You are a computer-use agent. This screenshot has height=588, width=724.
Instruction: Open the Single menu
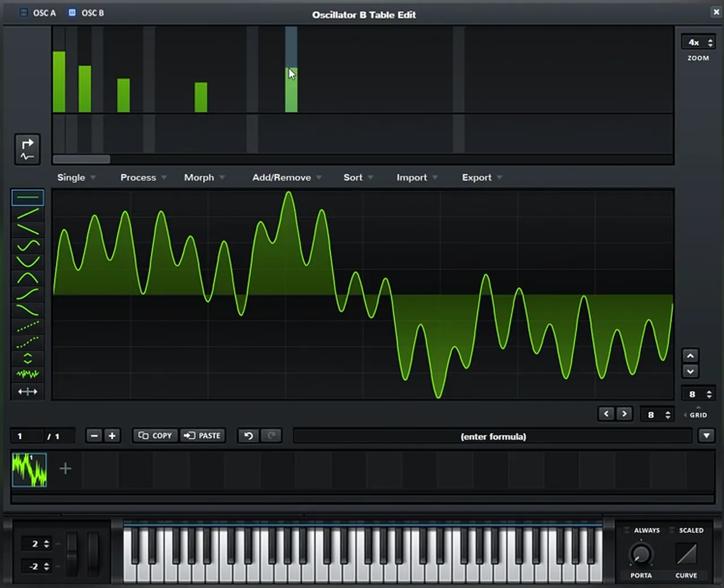pos(76,178)
